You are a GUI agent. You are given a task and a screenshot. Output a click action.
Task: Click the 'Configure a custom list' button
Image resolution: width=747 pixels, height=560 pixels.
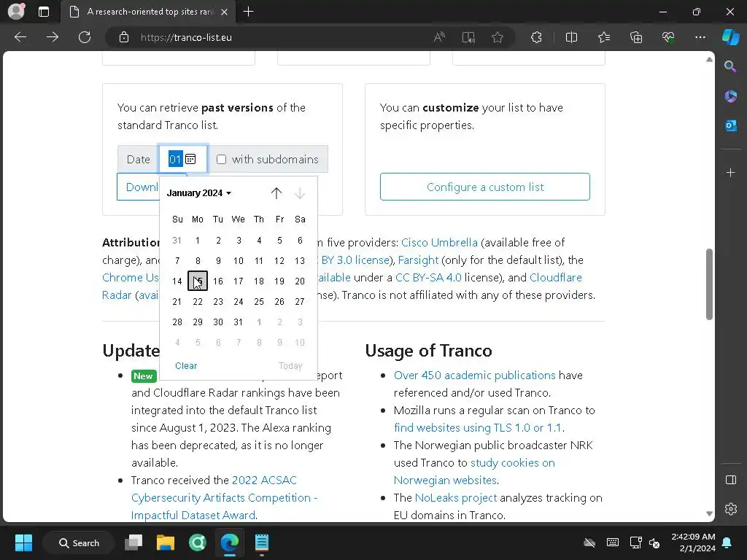(485, 187)
